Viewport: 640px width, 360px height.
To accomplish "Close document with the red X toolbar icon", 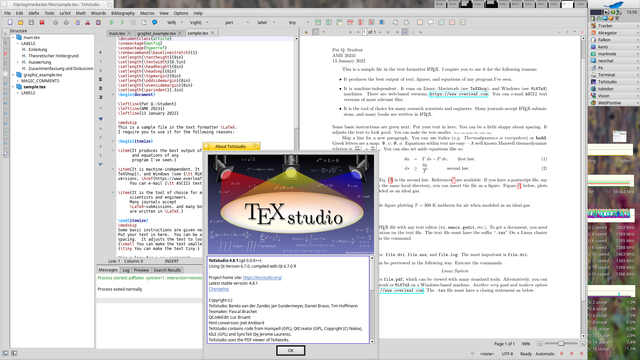I will pos(42,22).
